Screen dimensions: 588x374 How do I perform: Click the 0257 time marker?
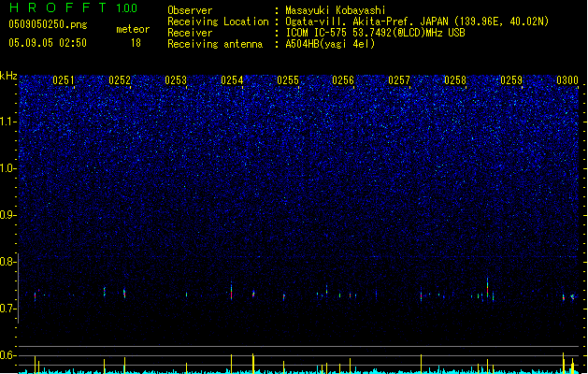pos(399,80)
